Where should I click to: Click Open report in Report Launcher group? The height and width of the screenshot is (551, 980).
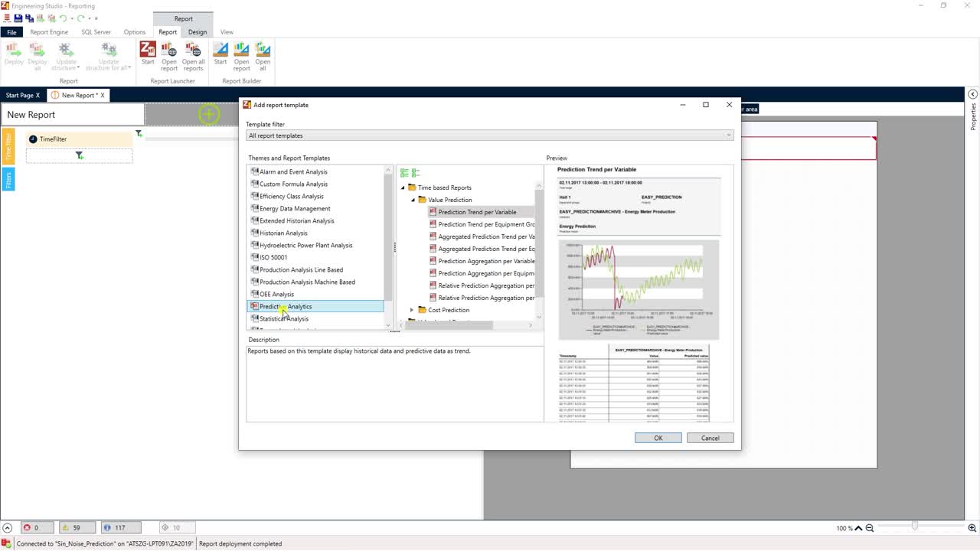[x=168, y=57]
